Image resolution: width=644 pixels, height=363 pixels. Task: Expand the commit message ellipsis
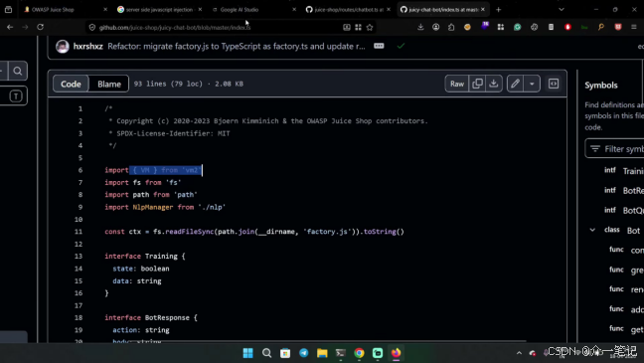point(379,46)
